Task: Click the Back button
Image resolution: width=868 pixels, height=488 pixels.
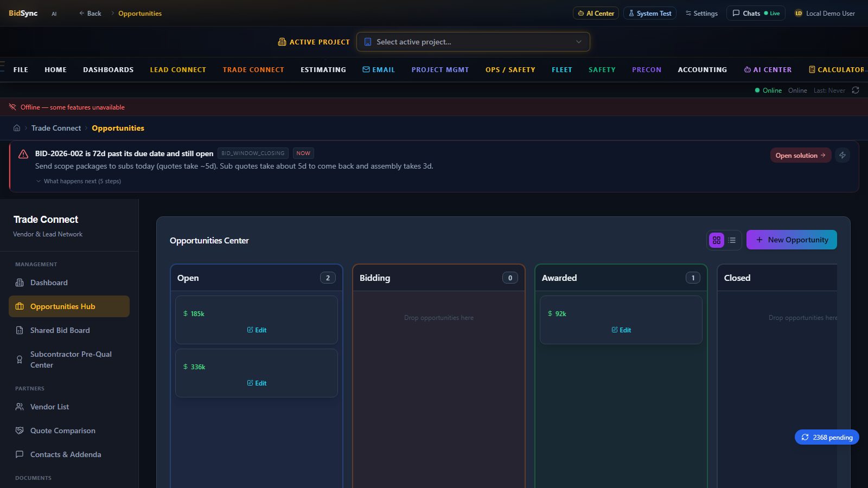Action: pyautogui.click(x=90, y=13)
